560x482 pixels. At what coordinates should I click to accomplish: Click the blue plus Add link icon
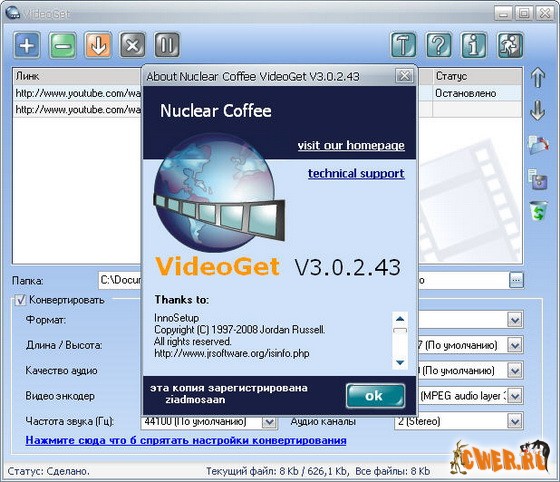coord(27,45)
